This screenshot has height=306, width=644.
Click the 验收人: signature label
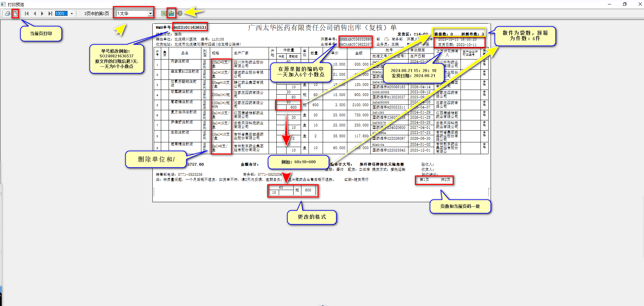click(428, 165)
